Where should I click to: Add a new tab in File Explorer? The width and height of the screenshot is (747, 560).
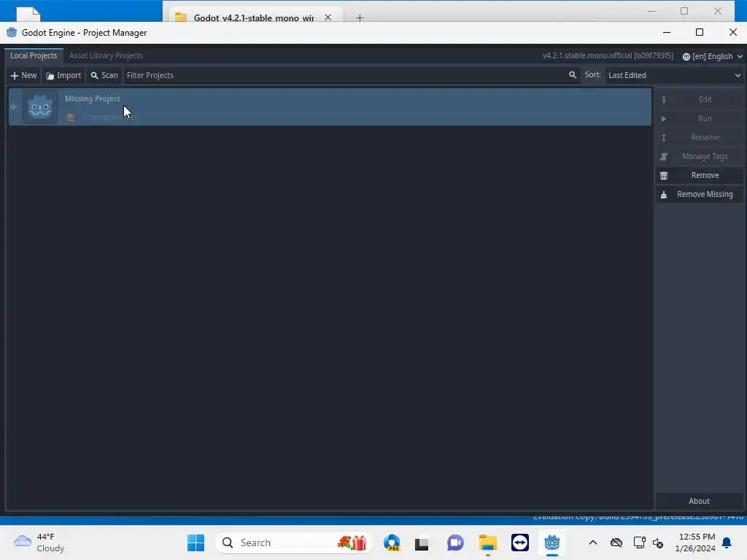[x=360, y=17]
